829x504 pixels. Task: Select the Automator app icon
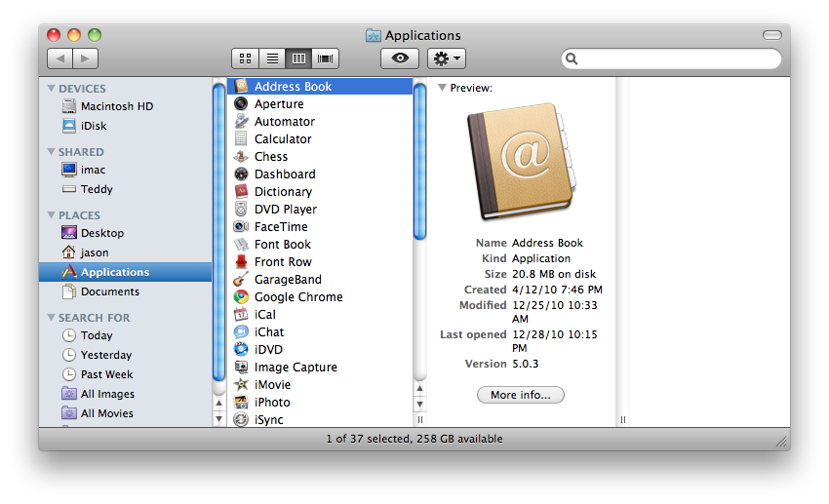click(x=241, y=121)
